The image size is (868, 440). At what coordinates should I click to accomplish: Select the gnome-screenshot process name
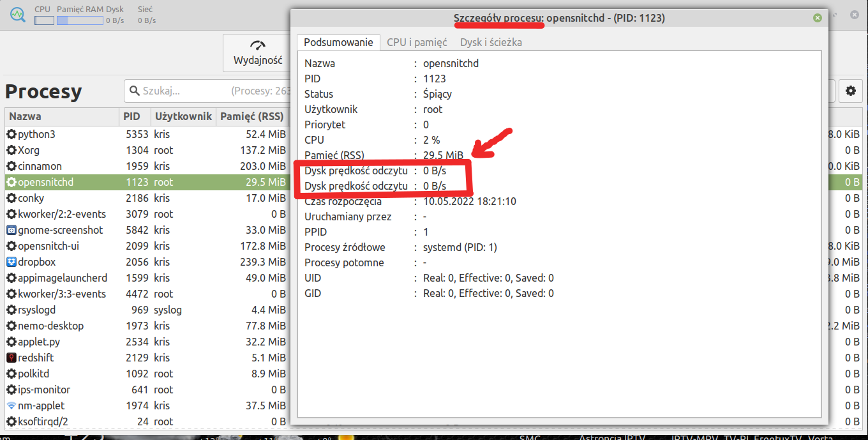tap(61, 230)
